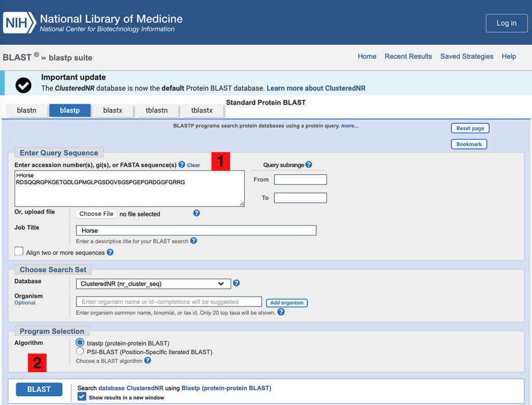The height and width of the screenshot is (405, 532).
Task: Click the Reset page button
Action: click(470, 128)
